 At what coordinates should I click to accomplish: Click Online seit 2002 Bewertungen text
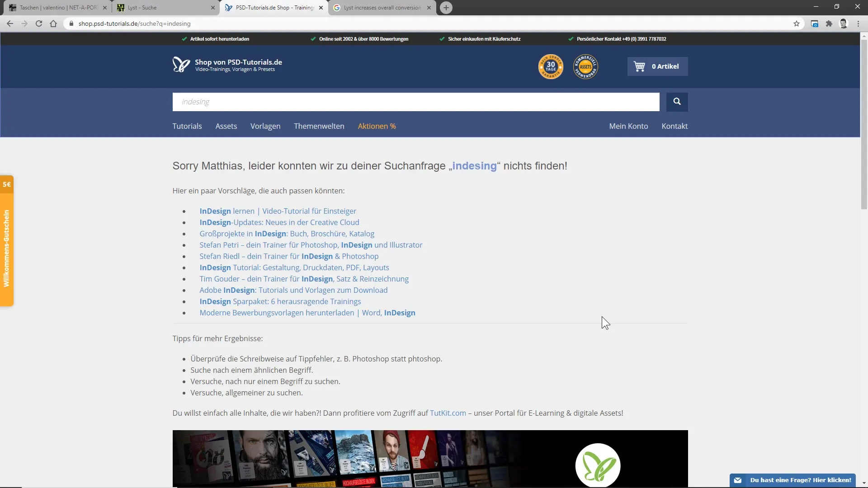(363, 39)
